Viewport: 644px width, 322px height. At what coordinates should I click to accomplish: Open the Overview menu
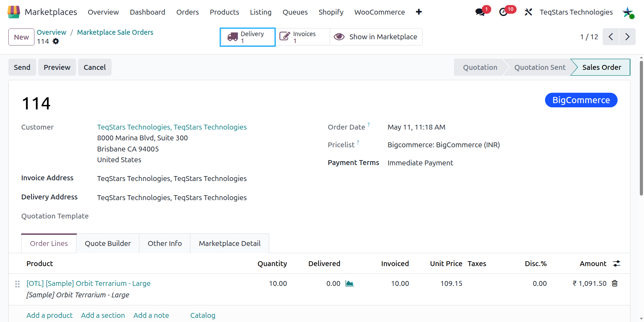pyautogui.click(x=103, y=12)
